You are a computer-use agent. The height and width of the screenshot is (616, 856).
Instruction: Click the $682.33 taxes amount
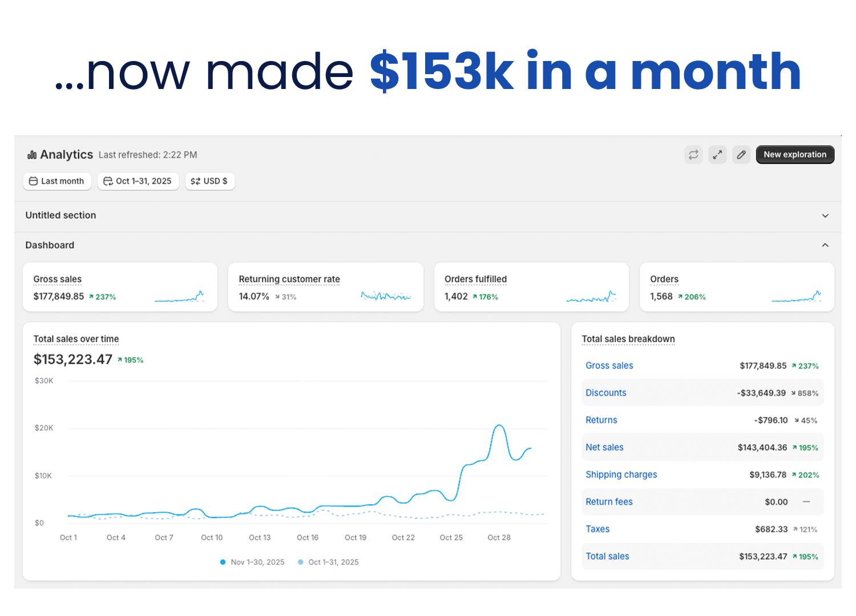click(x=772, y=529)
